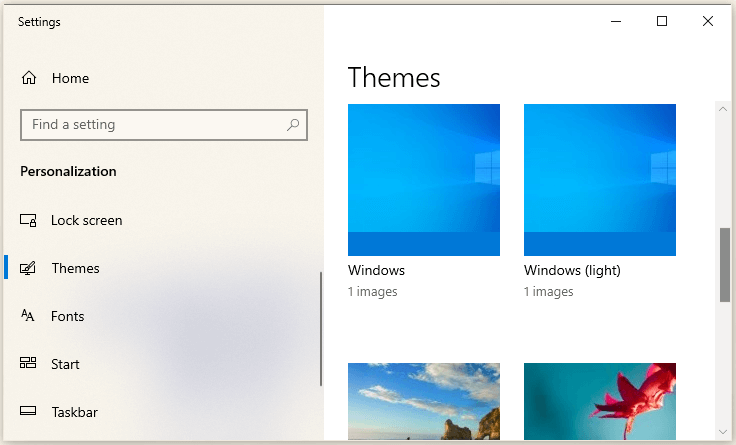The height and width of the screenshot is (445, 736).
Task: Open the Start text label in sidebar
Action: pyautogui.click(x=65, y=364)
